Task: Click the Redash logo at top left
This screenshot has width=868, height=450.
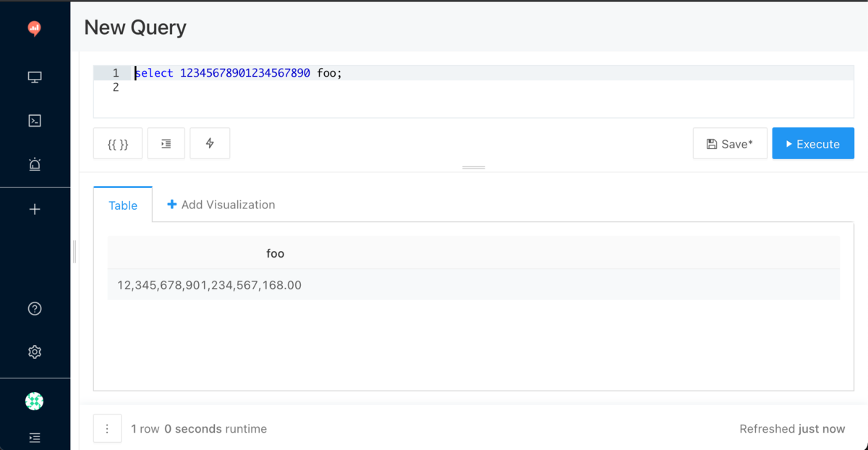Action: point(34,29)
